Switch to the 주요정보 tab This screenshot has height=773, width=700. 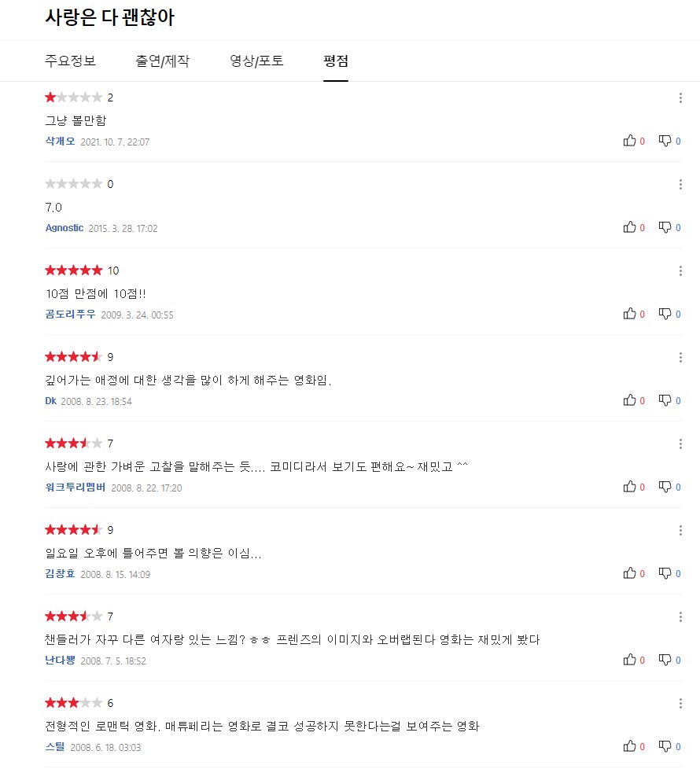[x=71, y=61]
